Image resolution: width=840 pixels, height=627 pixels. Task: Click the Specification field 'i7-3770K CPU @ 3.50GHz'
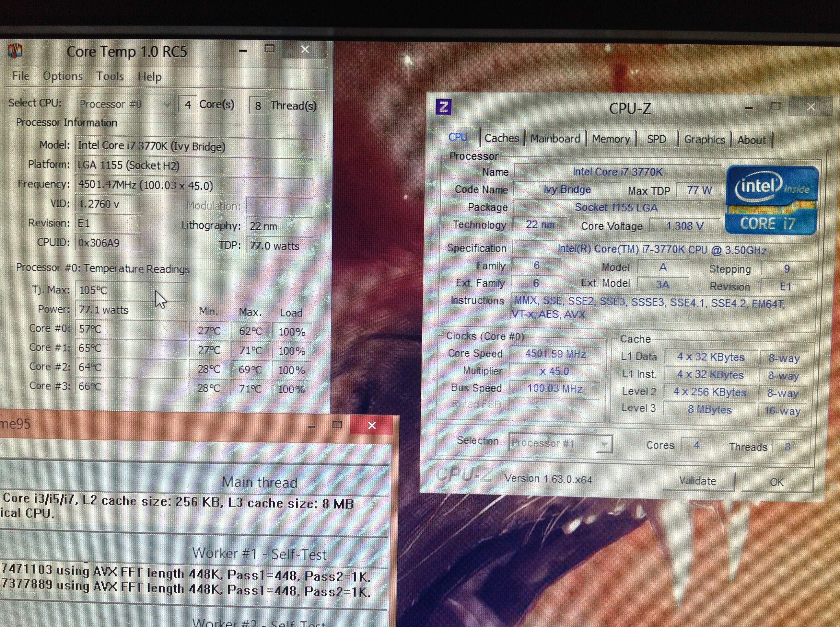[x=662, y=250]
